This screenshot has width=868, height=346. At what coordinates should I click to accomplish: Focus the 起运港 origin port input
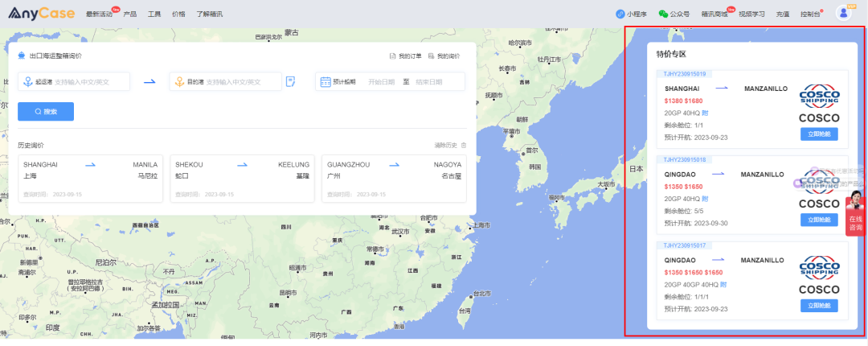tap(74, 81)
